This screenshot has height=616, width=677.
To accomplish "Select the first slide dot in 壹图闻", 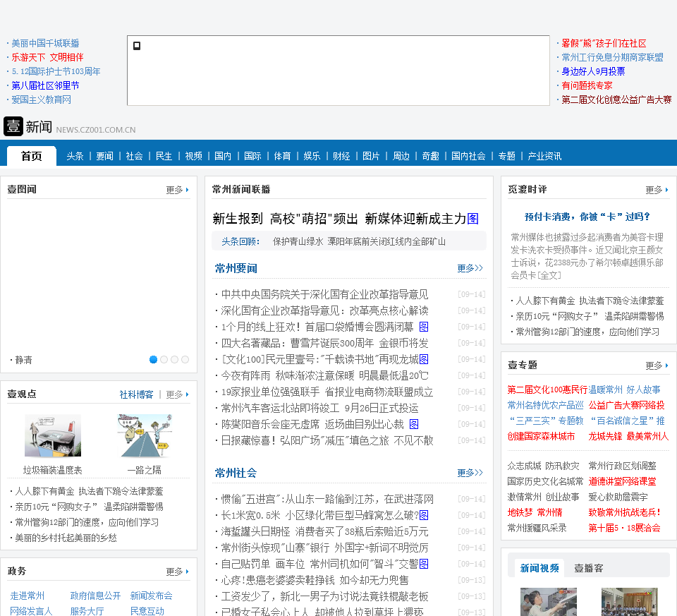I will coord(154,359).
